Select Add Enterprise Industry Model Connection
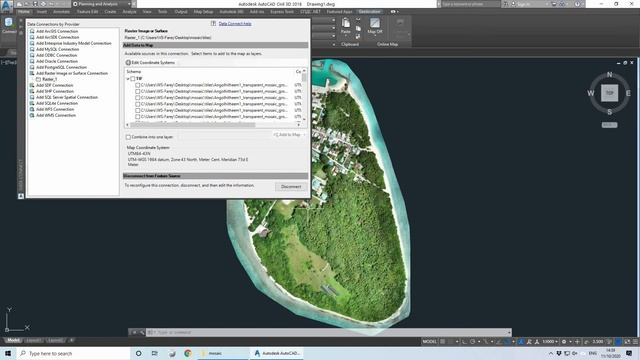 [73, 43]
